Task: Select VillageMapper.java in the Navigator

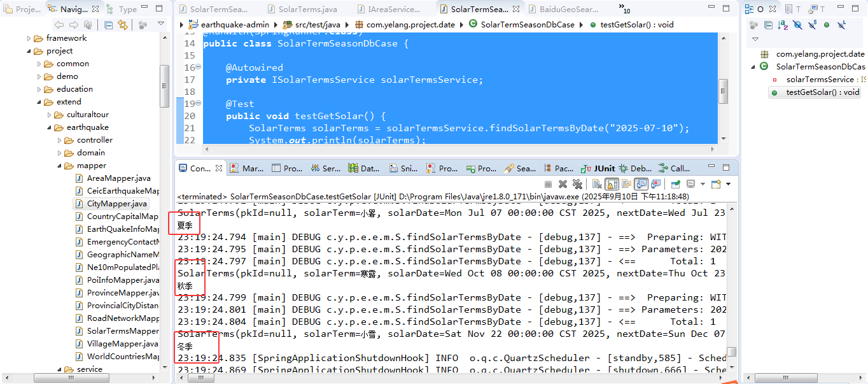Action: coord(117,344)
